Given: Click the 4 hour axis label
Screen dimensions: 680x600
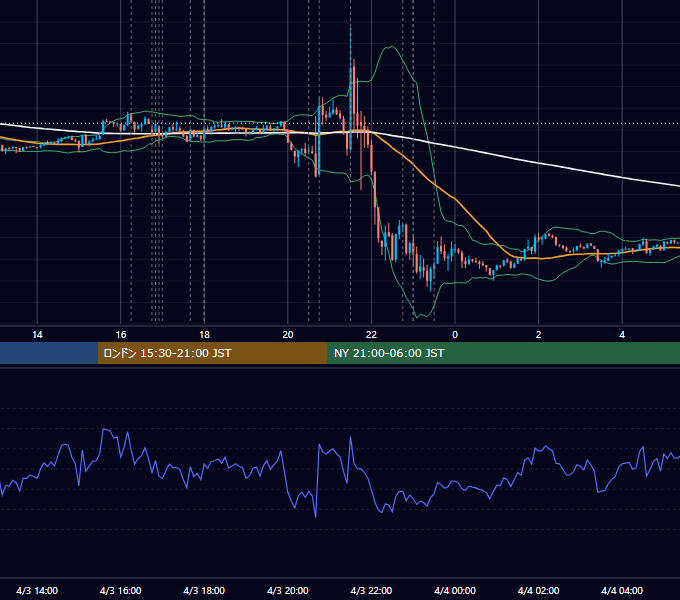Looking at the screenshot, I should 622,335.
